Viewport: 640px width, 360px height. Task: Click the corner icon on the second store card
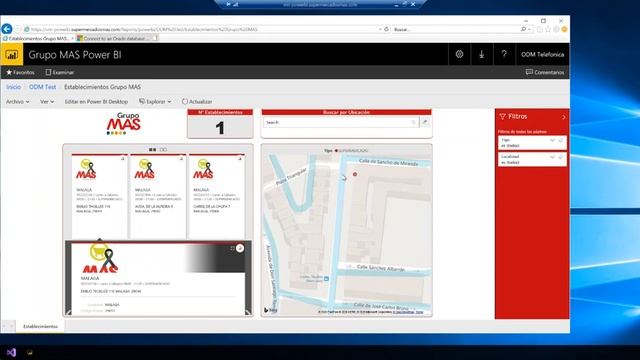(x=181, y=159)
